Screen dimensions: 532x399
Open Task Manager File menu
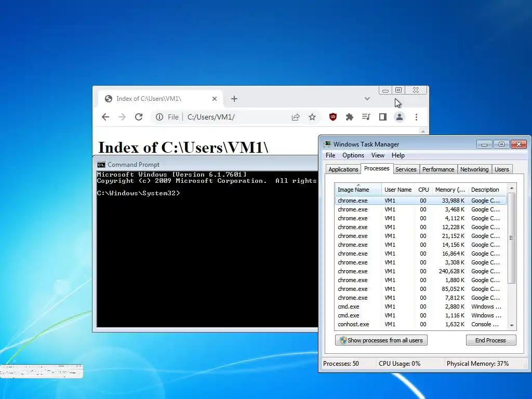[330, 155]
